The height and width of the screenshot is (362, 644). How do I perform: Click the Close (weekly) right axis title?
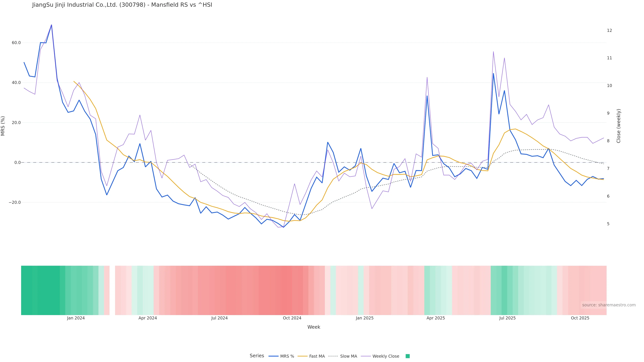pyautogui.click(x=619, y=126)
